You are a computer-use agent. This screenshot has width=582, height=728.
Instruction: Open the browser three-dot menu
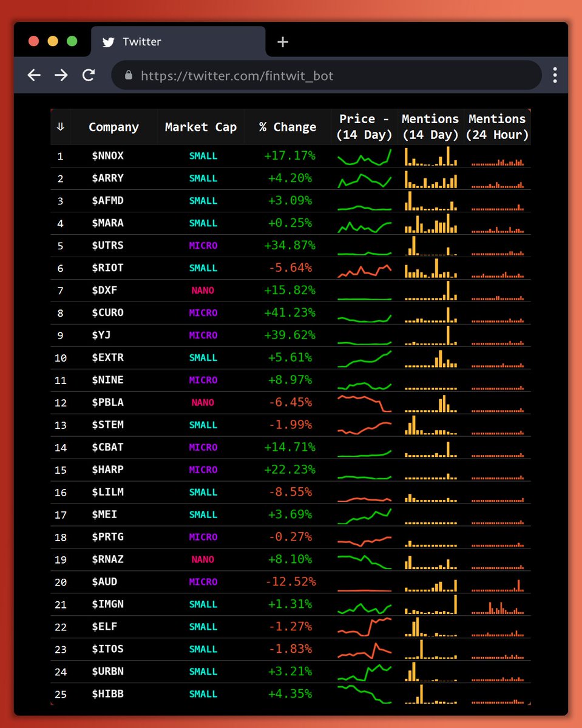(555, 75)
